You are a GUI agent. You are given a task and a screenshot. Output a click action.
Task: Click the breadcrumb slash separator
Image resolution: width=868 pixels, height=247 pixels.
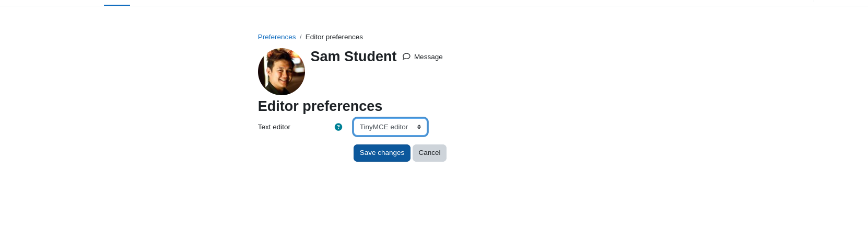(301, 37)
